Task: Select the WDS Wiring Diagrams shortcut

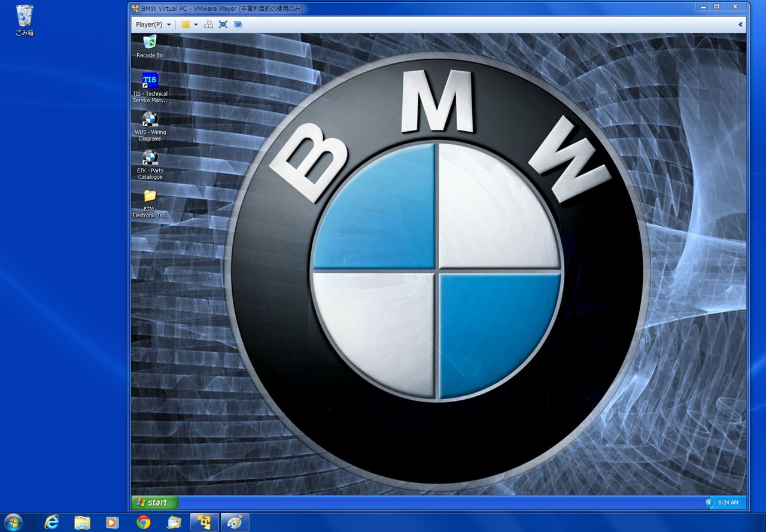Action: [150, 126]
